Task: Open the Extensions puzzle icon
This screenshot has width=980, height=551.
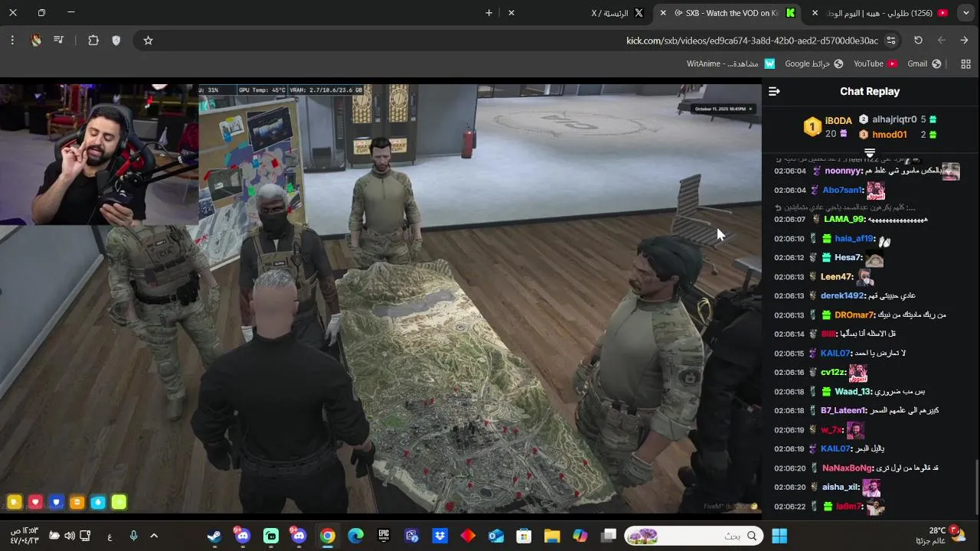Action: [93, 41]
